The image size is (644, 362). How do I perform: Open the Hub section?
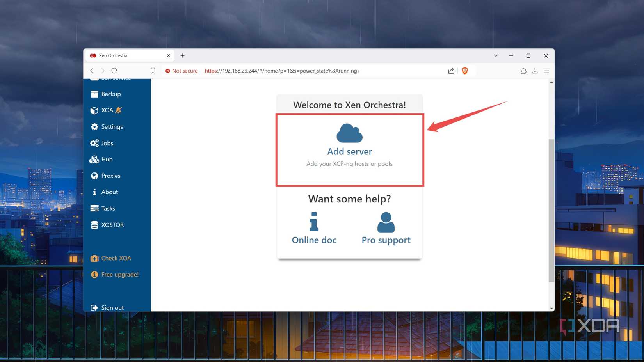[x=106, y=159]
